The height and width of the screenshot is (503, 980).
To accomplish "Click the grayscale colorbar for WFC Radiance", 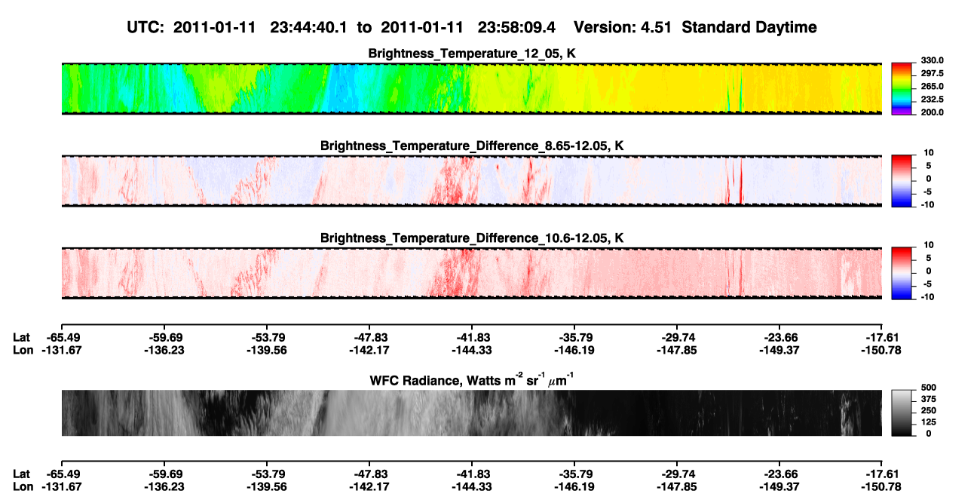I will [902, 413].
